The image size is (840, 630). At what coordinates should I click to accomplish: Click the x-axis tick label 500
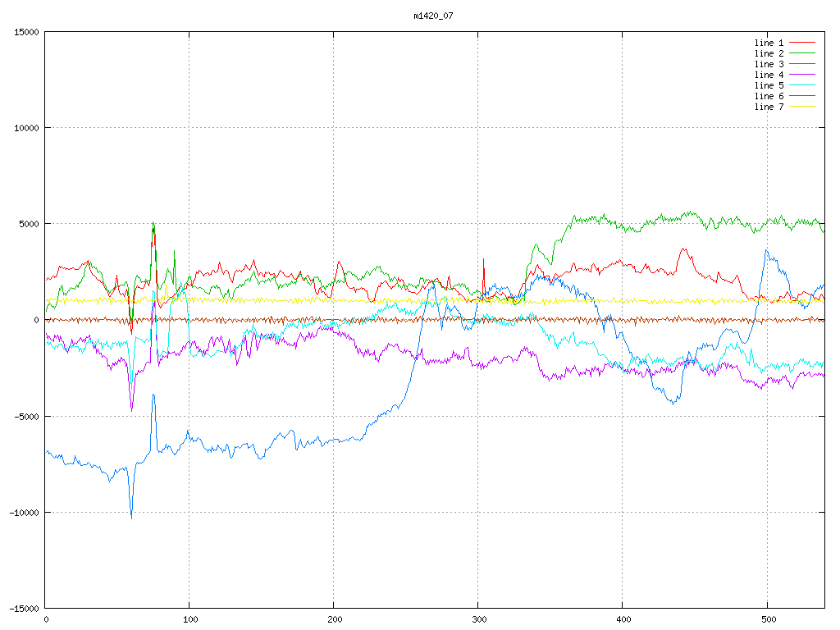[767, 619]
